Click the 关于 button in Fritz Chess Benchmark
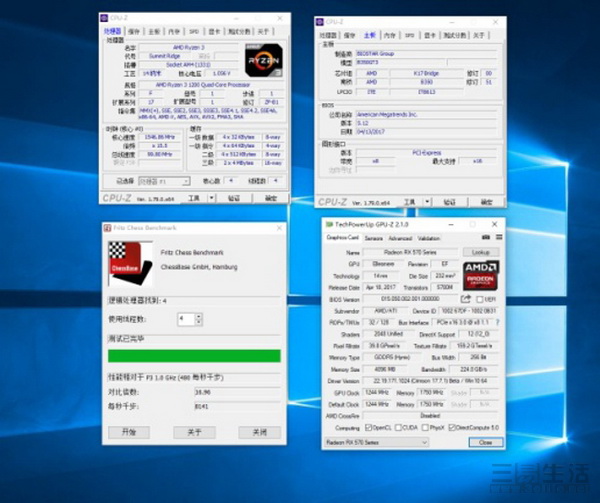 pos(194,432)
